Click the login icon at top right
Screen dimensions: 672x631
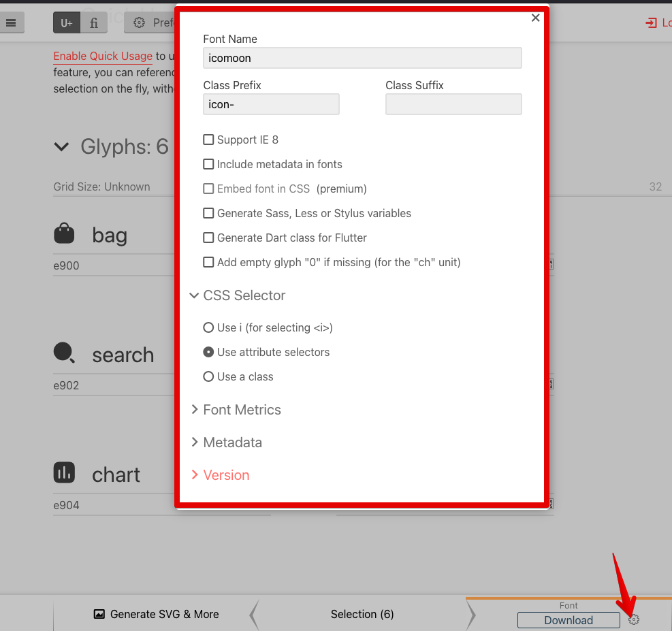click(651, 22)
